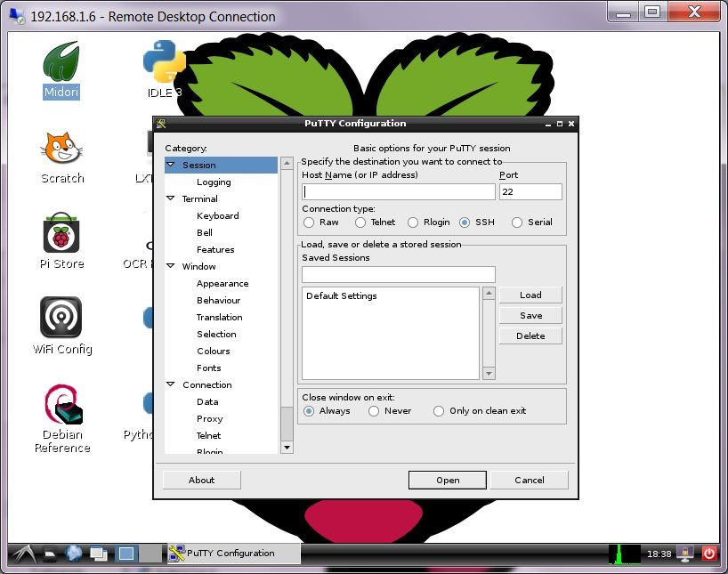Open the Translation settings category

(x=219, y=318)
